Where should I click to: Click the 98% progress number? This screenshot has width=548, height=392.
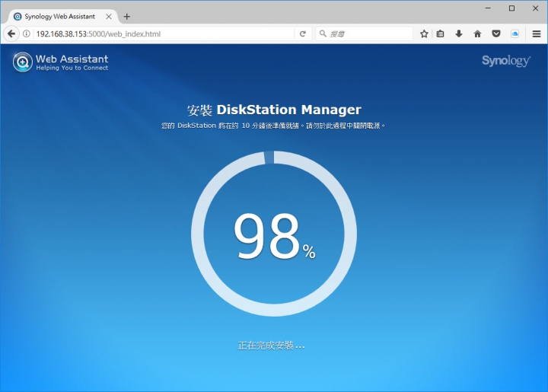[275, 236]
